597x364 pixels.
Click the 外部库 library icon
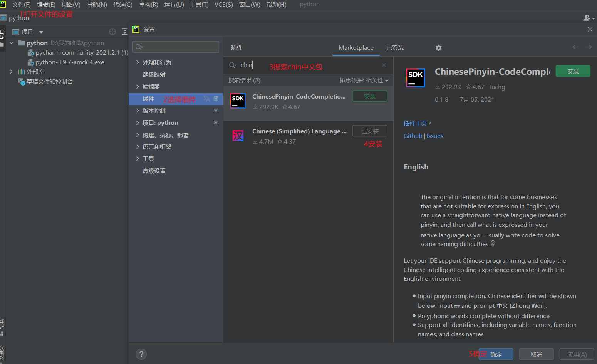[x=22, y=72]
